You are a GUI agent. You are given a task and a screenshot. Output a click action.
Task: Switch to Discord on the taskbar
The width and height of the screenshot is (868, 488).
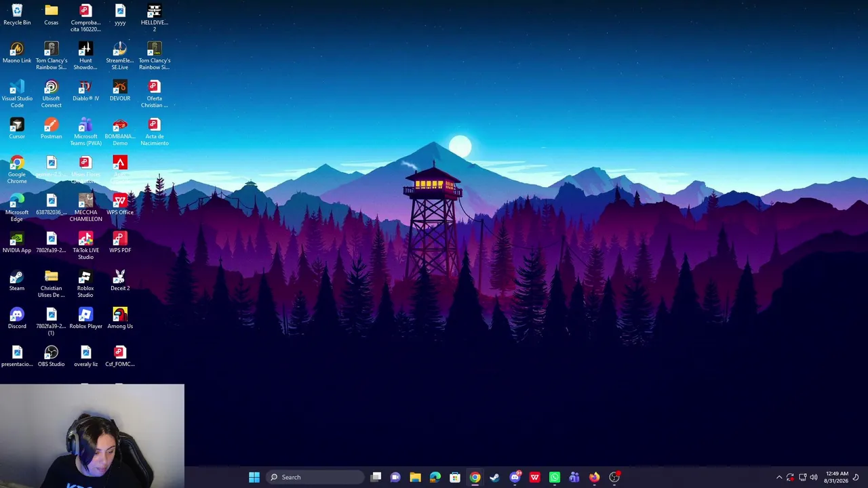point(515,477)
